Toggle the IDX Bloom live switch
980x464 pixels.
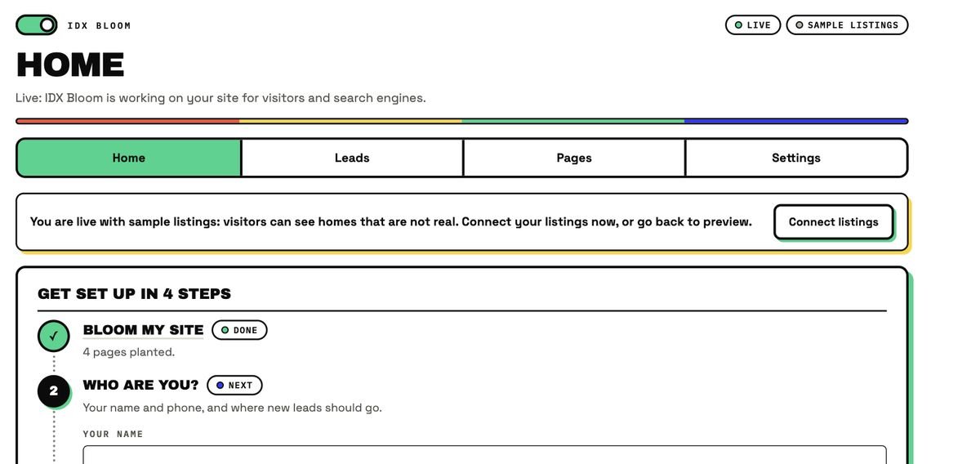coord(37,25)
